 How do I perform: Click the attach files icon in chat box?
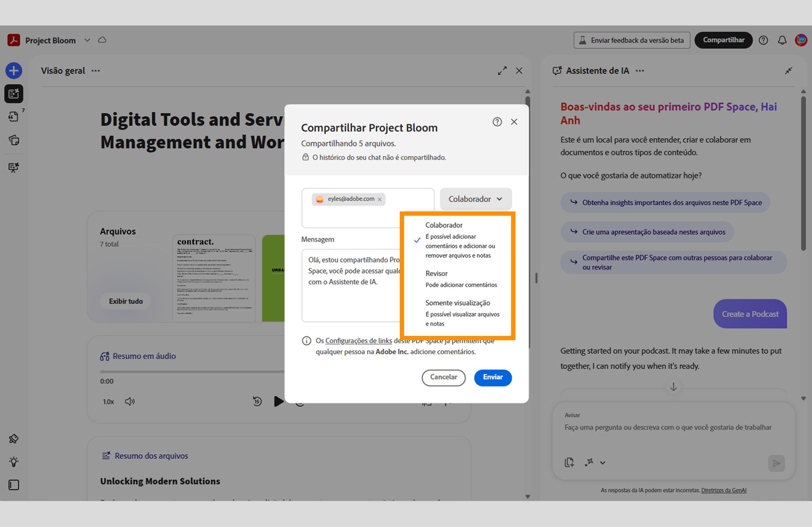569,462
